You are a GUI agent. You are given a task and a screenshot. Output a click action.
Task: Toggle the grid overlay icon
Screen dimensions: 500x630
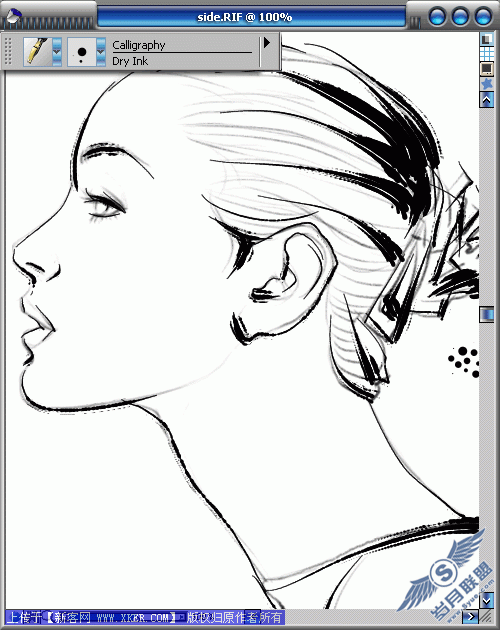point(487,53)
